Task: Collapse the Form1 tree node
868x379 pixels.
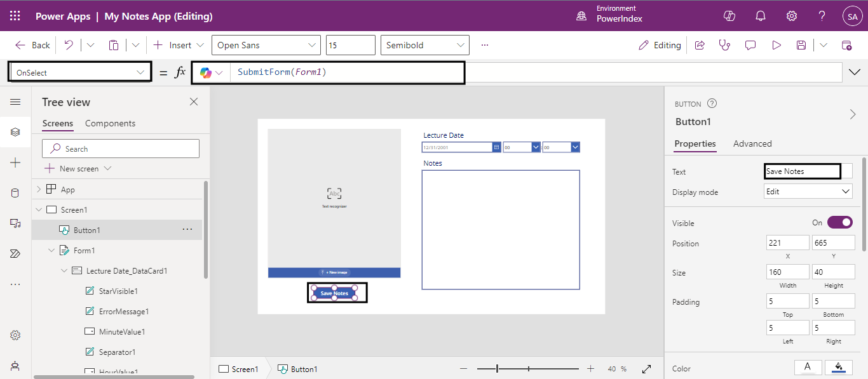Action: [51, 250]
